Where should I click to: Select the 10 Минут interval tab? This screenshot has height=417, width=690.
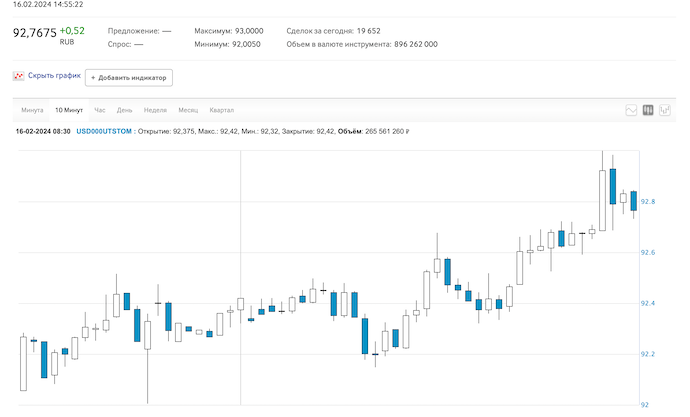click(x=70, y=109)
